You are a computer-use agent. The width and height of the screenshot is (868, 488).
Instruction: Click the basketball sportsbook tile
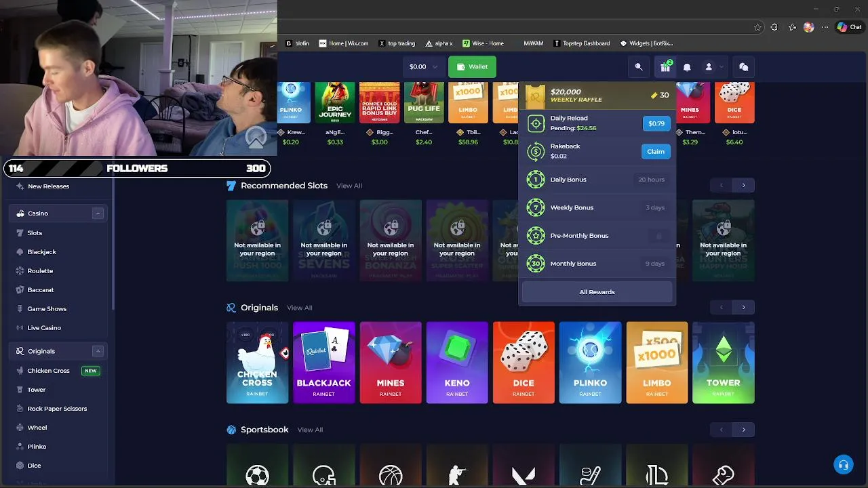pos(391,466)
